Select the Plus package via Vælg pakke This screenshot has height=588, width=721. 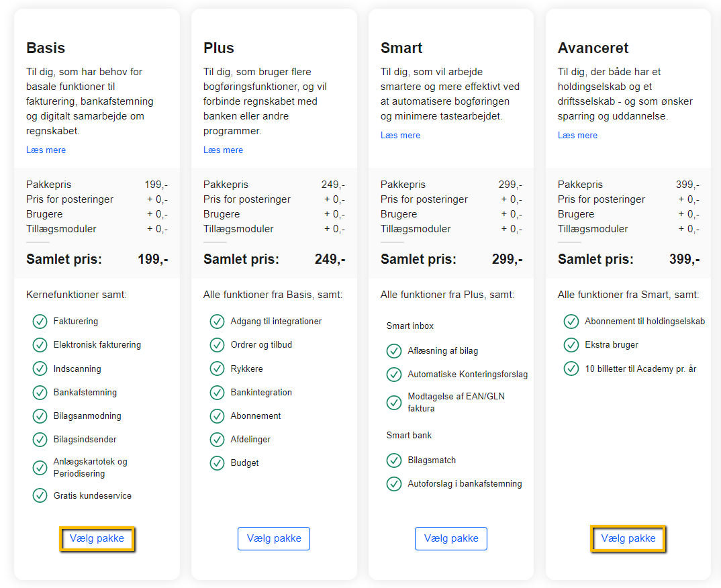274,538
